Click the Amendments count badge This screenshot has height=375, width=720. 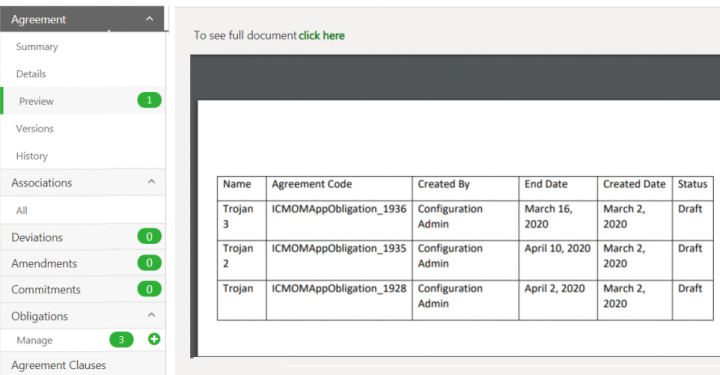(x=149, y=263)
